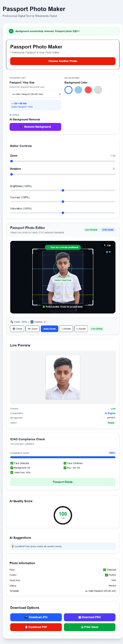123x644 pixels.
Task: Click the #FFFFFF background color indicator
Action: click(110, 418)
